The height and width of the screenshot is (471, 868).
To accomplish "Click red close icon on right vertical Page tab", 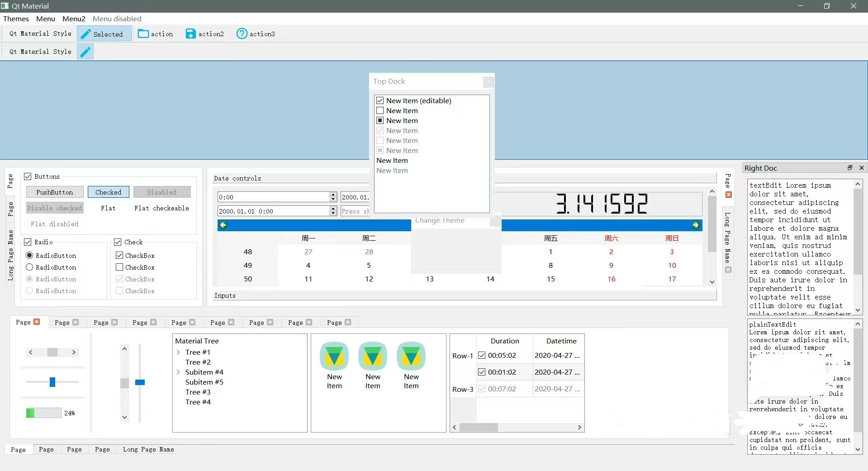I will click(729, 195).
